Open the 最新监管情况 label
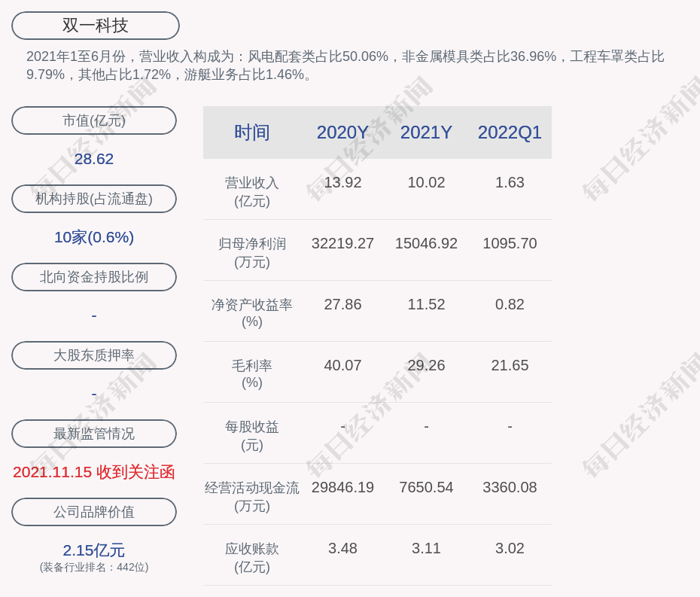700x597 pixels. tap(94, 434)
